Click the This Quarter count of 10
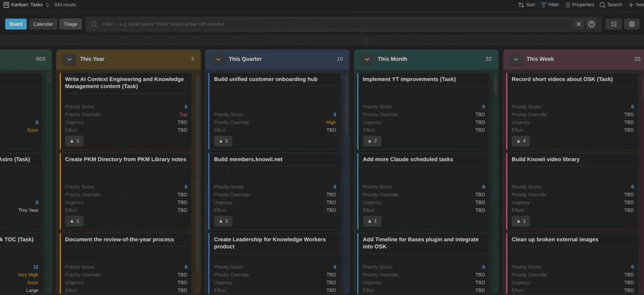The width and height of the screenshot is (644, 295). click(x=340, y=59)
